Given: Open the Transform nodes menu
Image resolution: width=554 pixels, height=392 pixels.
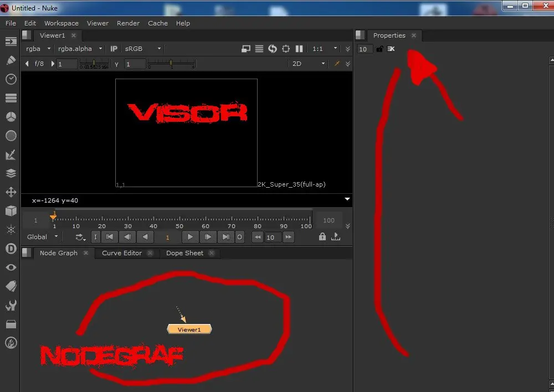Looking at the screenshot, I should pyautogui.click(x=11, y=192).
